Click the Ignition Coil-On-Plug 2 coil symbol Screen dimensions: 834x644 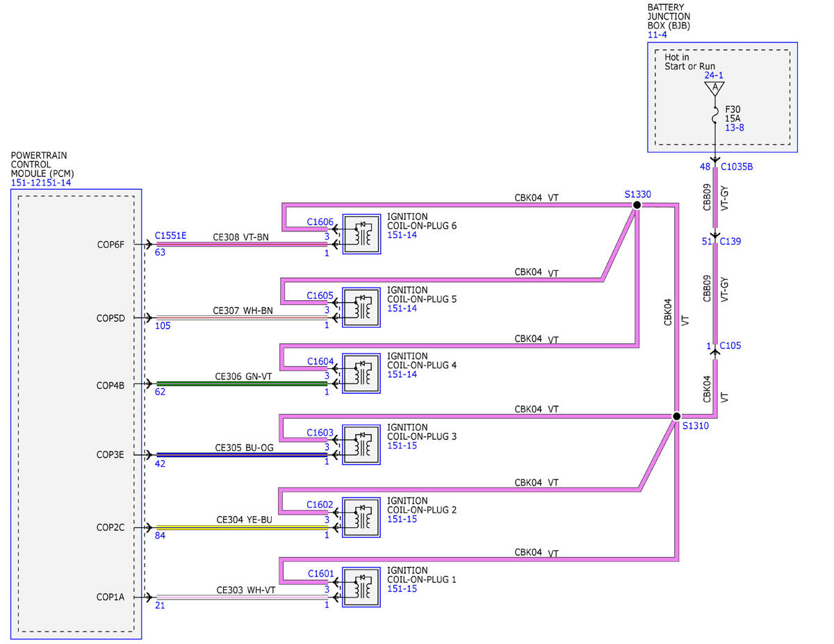[361, 518]
